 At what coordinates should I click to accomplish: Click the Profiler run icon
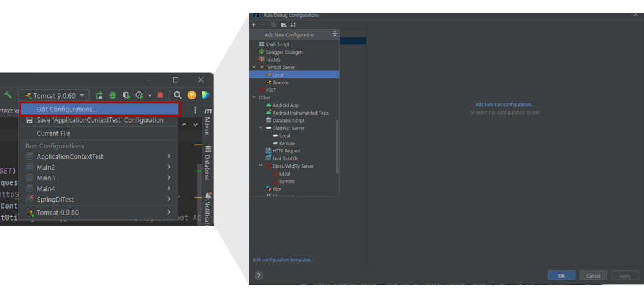click(140, 95)
